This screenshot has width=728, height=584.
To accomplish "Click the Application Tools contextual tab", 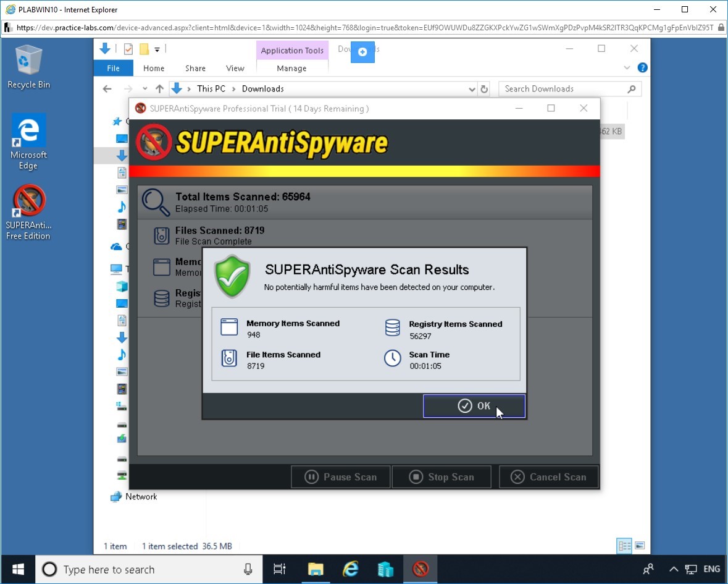I will click(292, 50).
